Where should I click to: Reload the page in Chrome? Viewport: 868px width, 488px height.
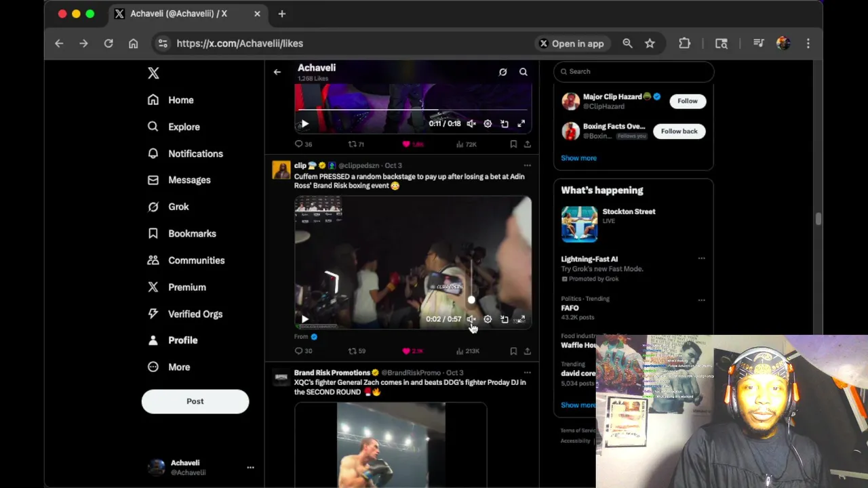(108, 43)
